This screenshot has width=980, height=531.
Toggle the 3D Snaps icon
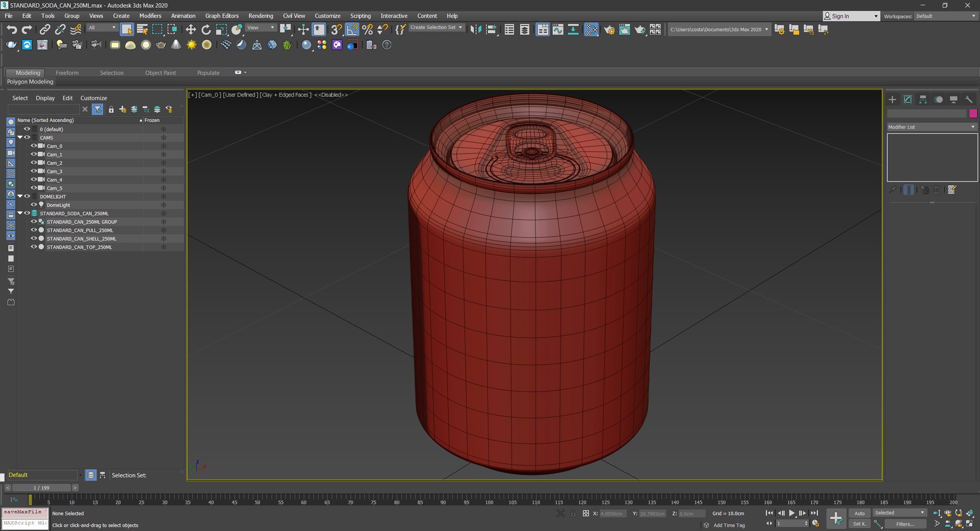336,30
